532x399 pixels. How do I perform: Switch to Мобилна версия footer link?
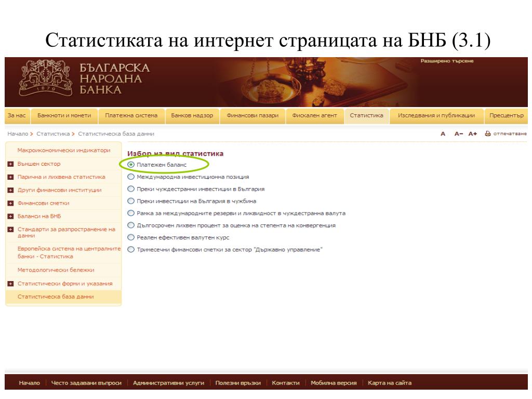click(x=334, y=383)
